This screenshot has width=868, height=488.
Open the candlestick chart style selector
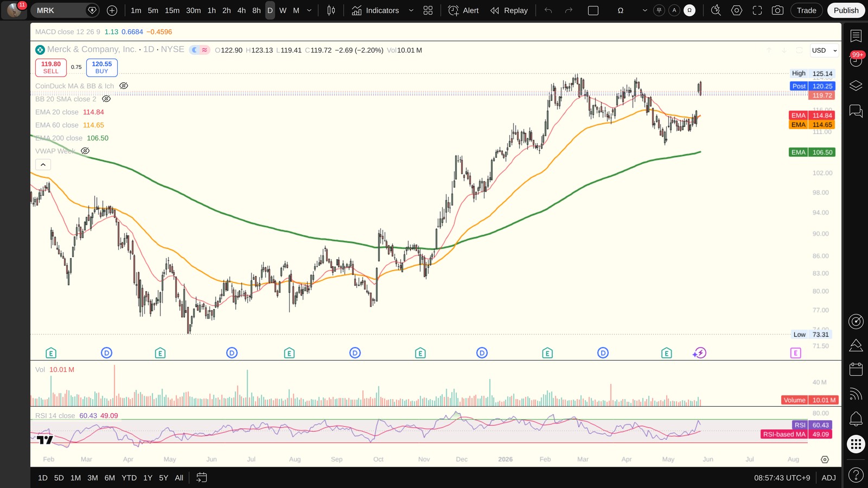click(331, 10)
